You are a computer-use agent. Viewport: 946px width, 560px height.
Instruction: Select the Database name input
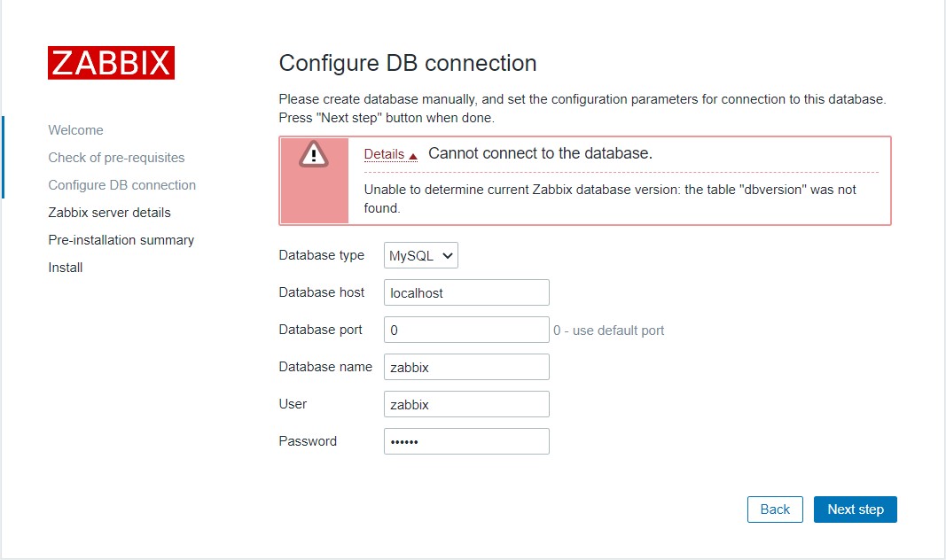tap(466, 367)
